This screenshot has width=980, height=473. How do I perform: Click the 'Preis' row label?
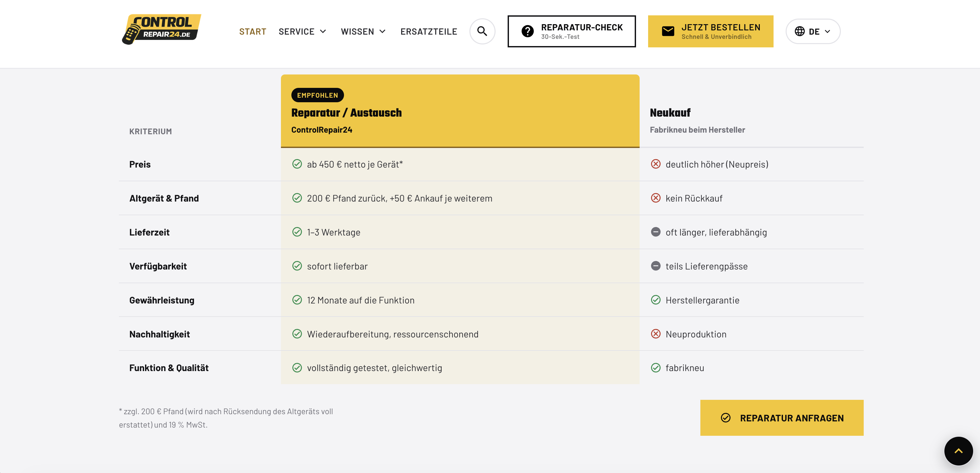(139, 164)
